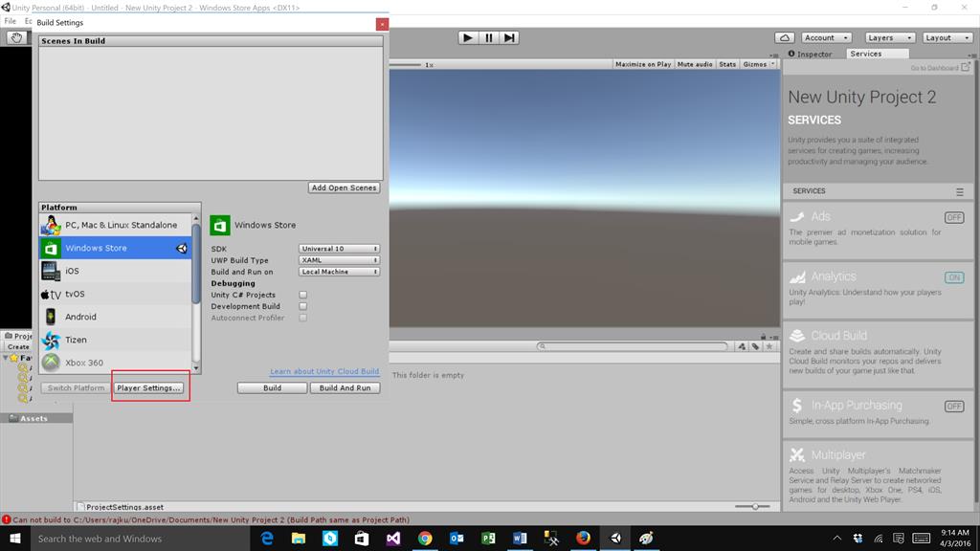Click the Search the web and Windows box
This screenshot has width=980, height=551.
(x=141, y=539)
